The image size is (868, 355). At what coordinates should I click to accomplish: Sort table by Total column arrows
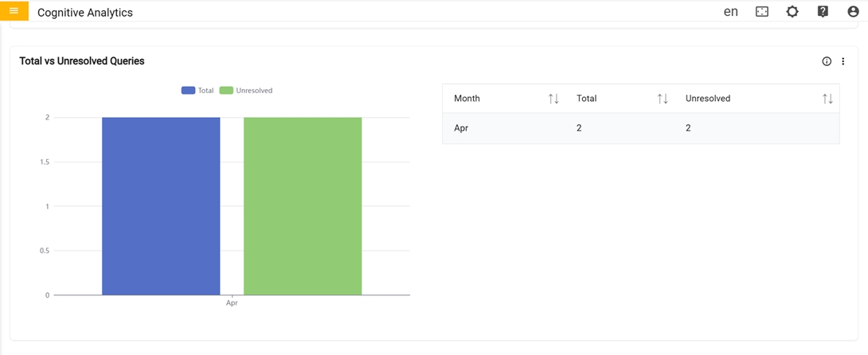pyautogui.click(x=663, y=99)
